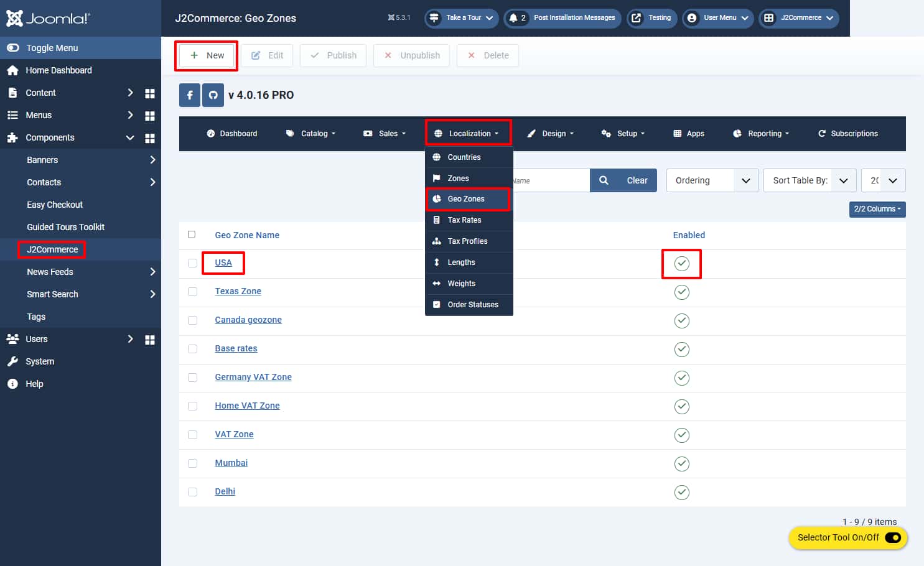Select Zones from Localization menu
924x566 pixels.
click(469, 179)
